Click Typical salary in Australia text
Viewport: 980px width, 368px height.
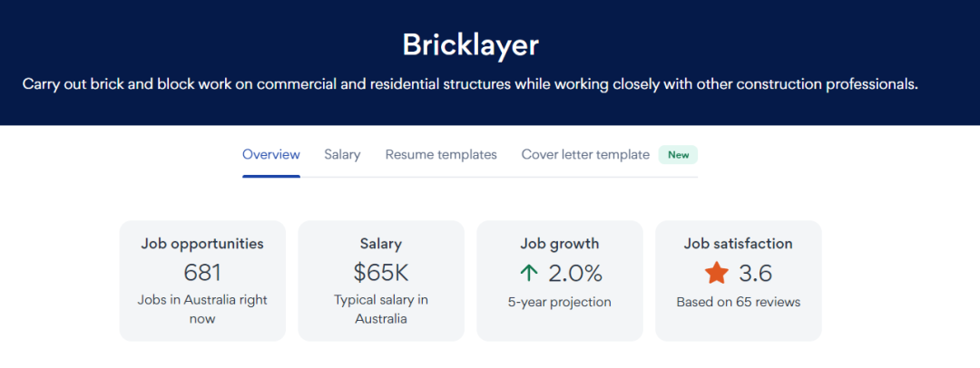(381, 309)
